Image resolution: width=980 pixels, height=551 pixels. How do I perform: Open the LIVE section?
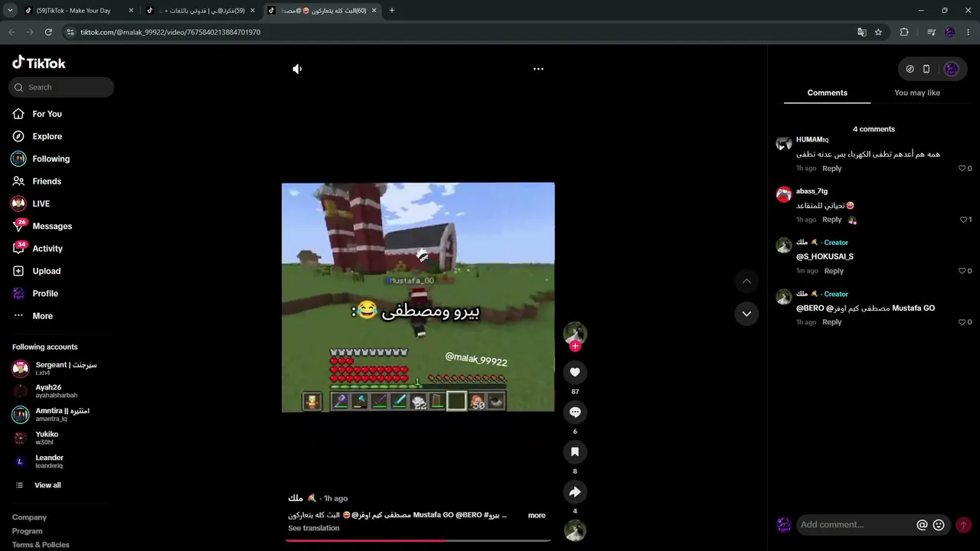coord(41,204)
